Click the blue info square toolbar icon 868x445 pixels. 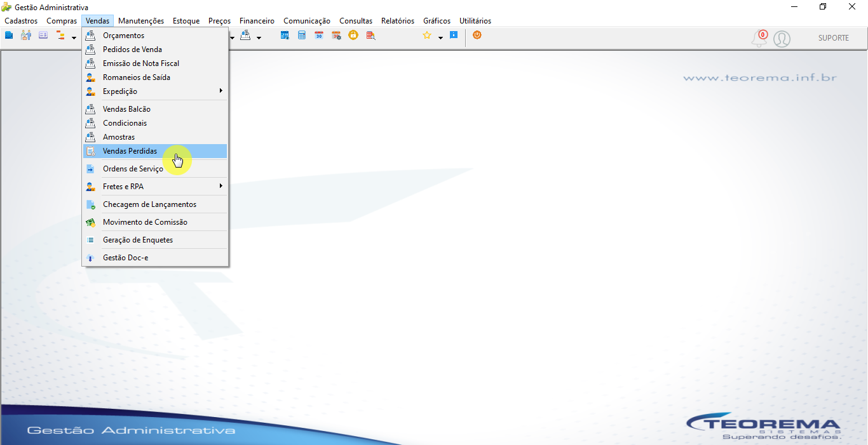(x=454, y=36)
